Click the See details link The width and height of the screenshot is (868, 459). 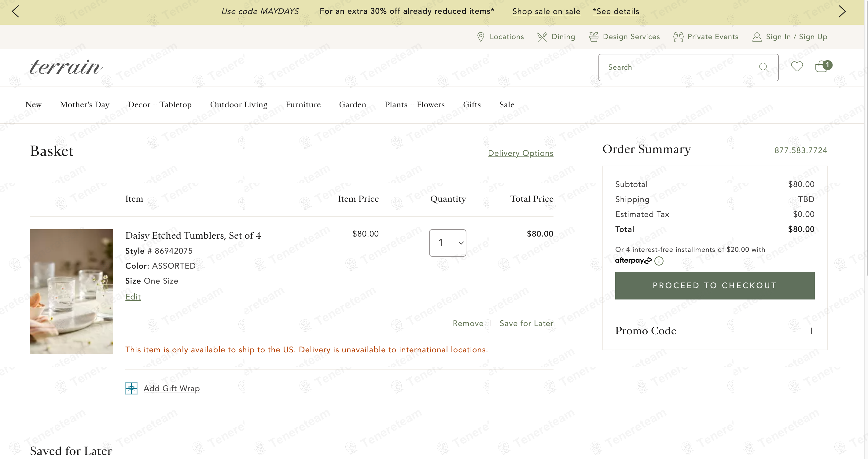tap(616, 11)
